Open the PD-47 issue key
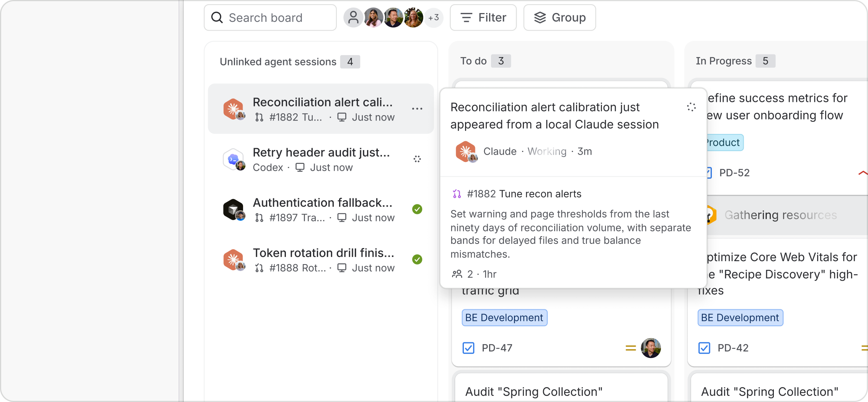Screen dimensions: 868x402 tap(497, 348)
